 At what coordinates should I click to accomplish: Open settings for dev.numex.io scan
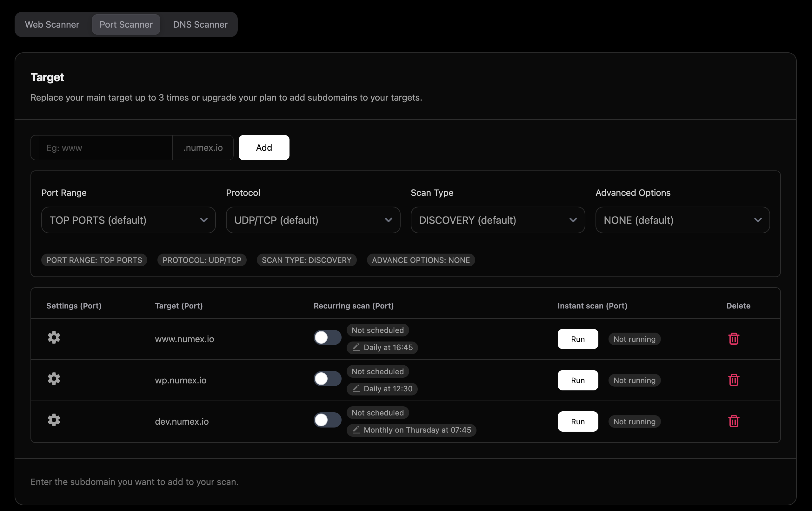click(x=54, y=420)
